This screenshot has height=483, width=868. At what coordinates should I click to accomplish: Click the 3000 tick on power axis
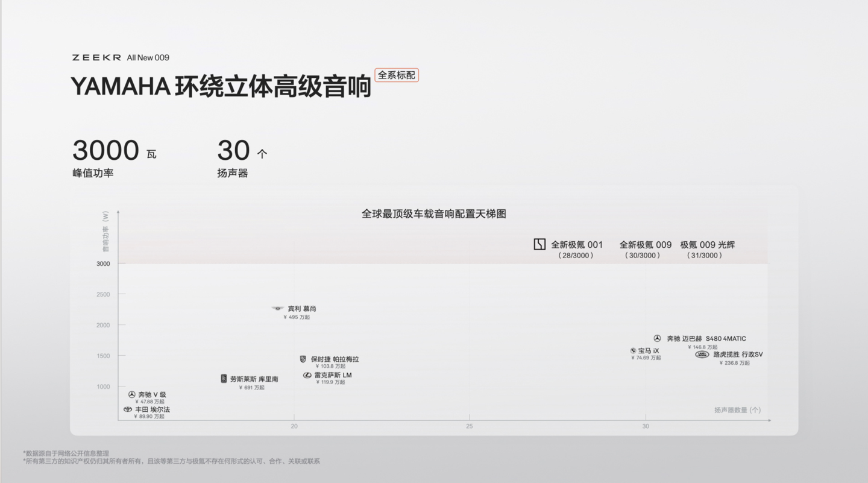tap(103, 264)
